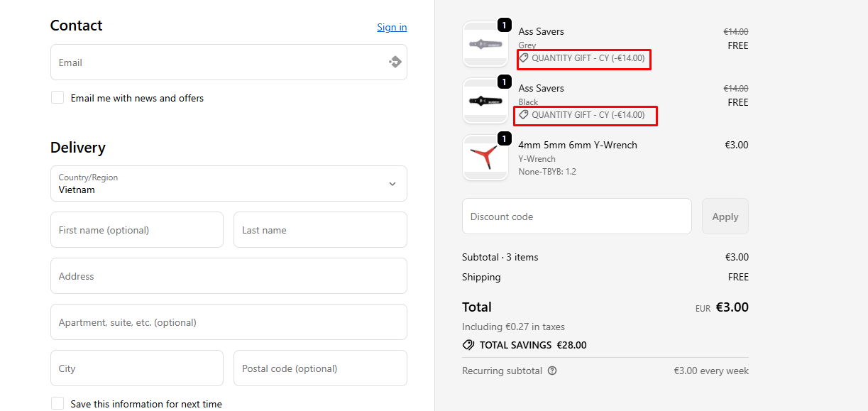
Task: Enable Email me with news and offers
Action: (x=57, y=98)
